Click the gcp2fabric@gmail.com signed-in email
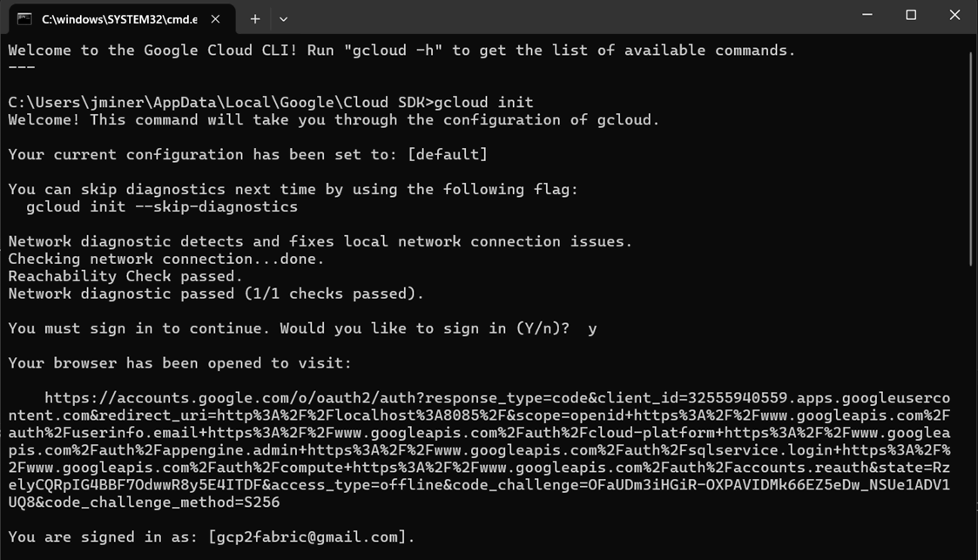Image resolution: width=978 pixels, height=560 pixels. click(307, 536)
